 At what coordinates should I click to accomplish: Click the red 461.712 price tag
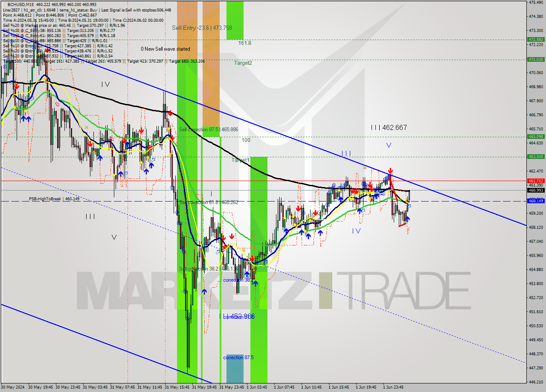[536, 181]
